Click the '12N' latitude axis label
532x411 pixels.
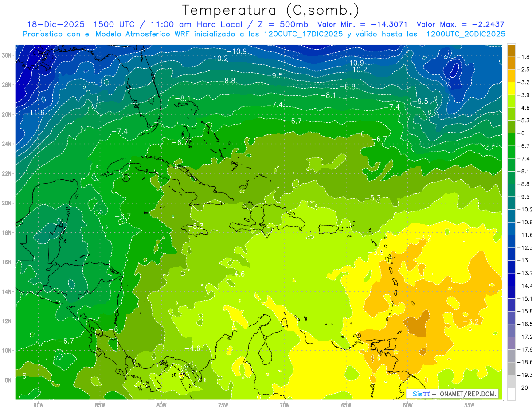coord(8,321)
